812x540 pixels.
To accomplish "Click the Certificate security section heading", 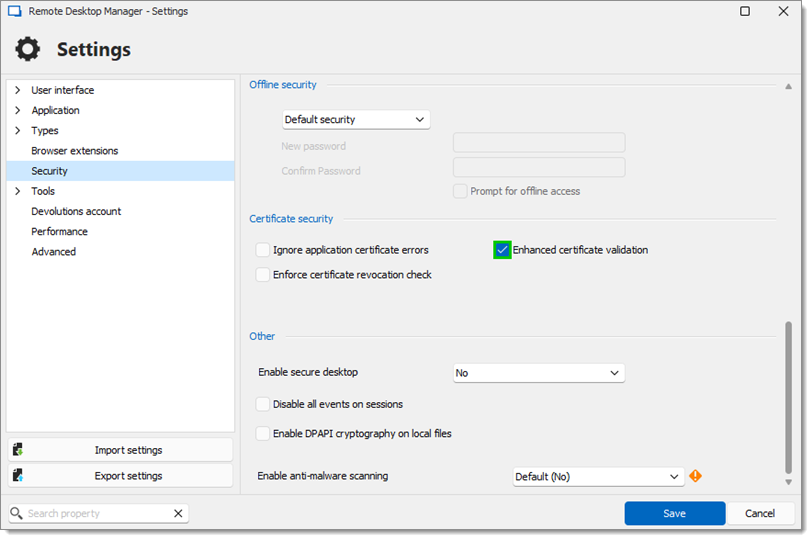I will click(291, 218).
